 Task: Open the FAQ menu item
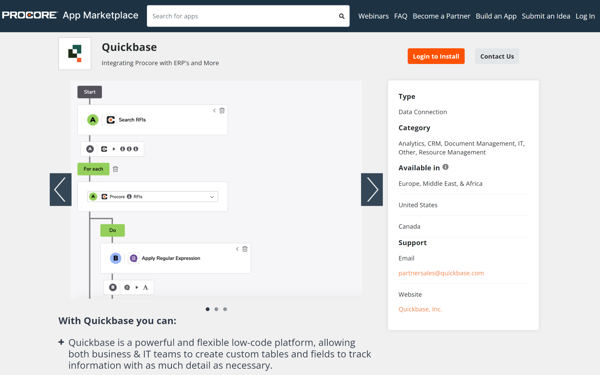coord(401,16)
